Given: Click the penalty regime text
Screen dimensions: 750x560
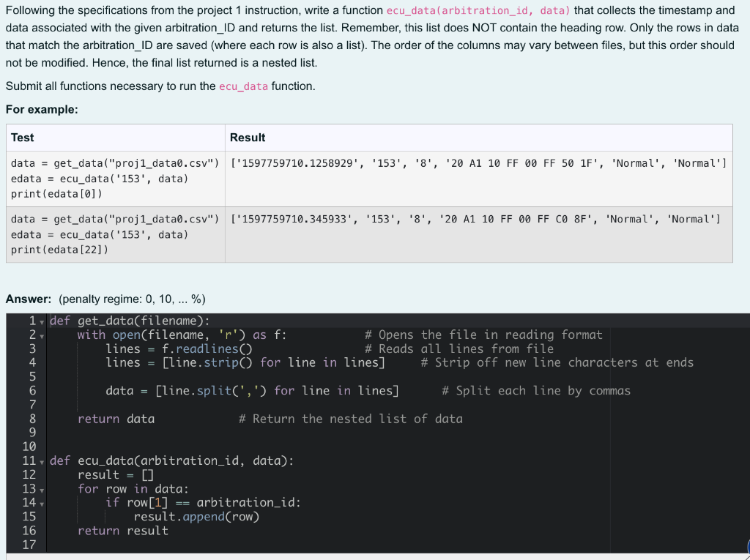Looking at the screenshot, I should [x=132, y=299].
